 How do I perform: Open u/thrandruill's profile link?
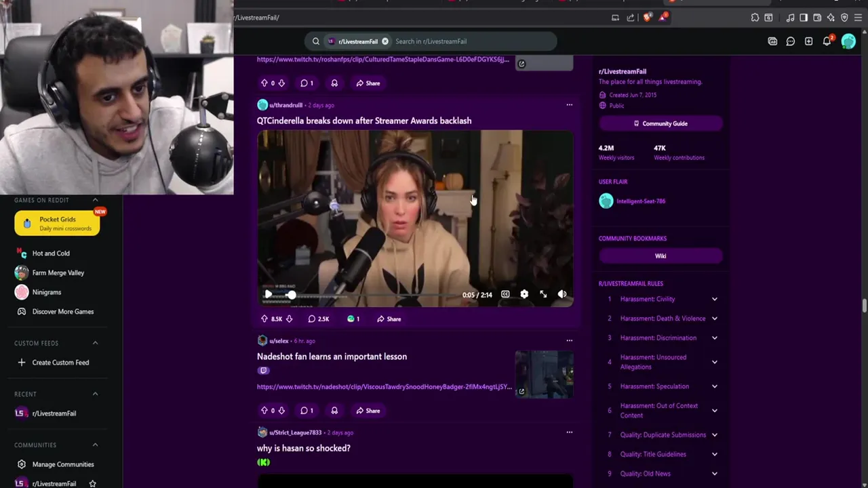285,105
